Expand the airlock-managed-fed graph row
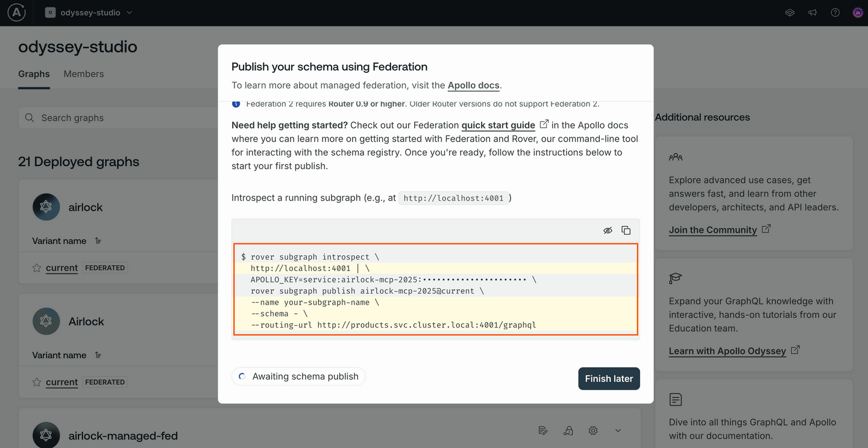The height and width of the screenshot is (448, 868). tap(617, 431)
